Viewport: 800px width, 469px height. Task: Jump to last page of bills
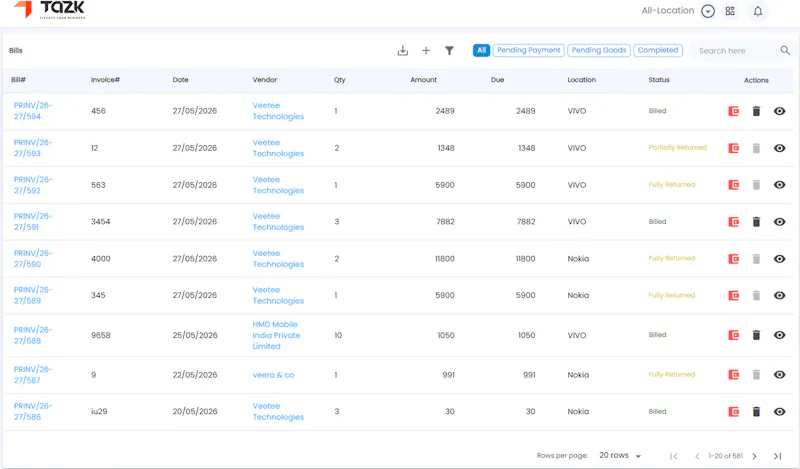coord(778,456)
